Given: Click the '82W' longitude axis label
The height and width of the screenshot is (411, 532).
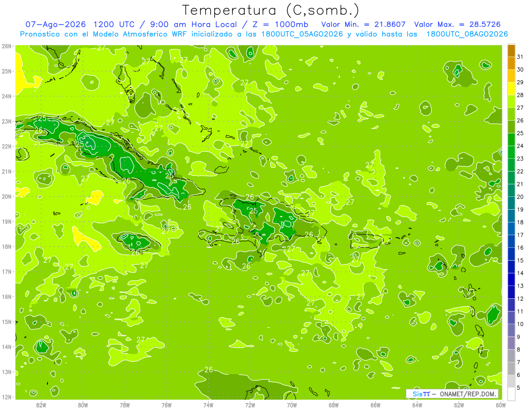Looking at the screenshot, I should pos(41,405).
